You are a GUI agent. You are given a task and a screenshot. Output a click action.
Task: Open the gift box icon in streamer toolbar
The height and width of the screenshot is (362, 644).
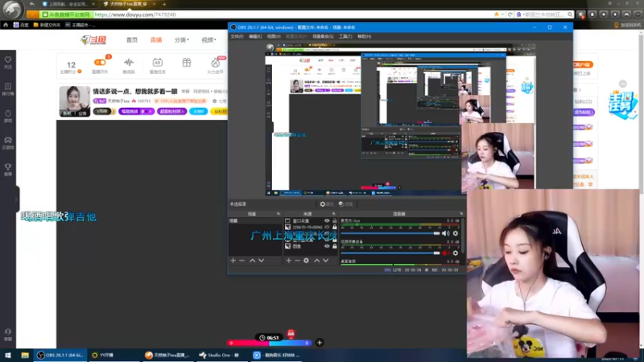click(187, 63)
